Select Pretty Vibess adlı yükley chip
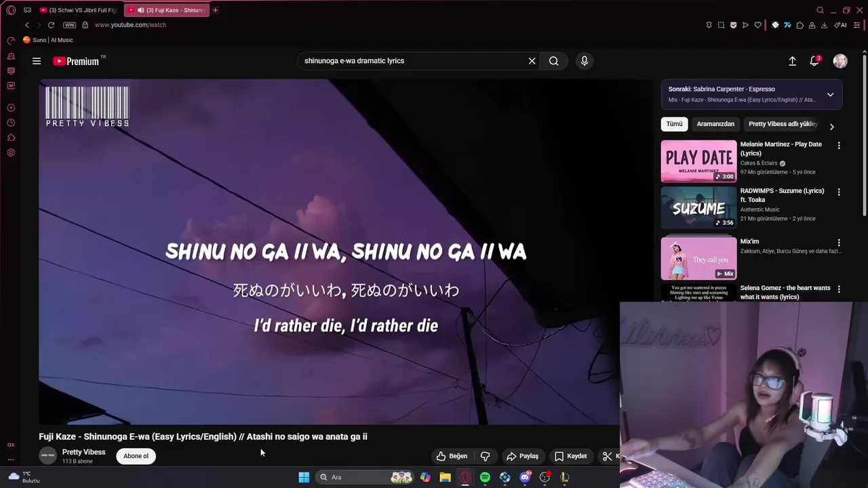 coord(783,124)
